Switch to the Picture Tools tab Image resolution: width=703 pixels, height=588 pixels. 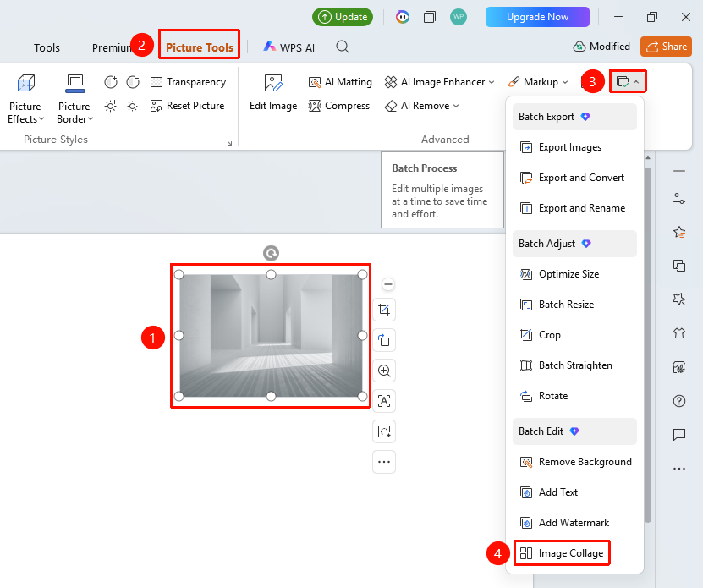200,47
